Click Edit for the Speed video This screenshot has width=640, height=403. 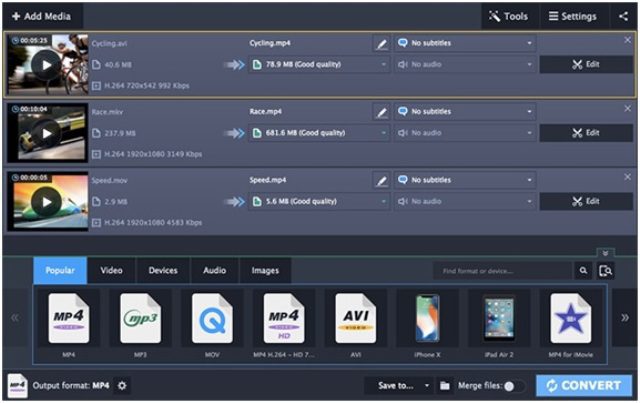point(586,201)
